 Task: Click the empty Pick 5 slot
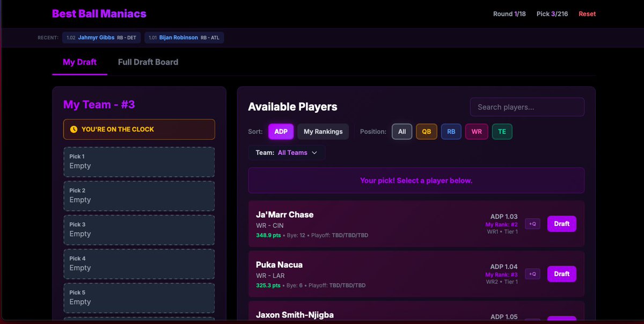tap(139, 298)
